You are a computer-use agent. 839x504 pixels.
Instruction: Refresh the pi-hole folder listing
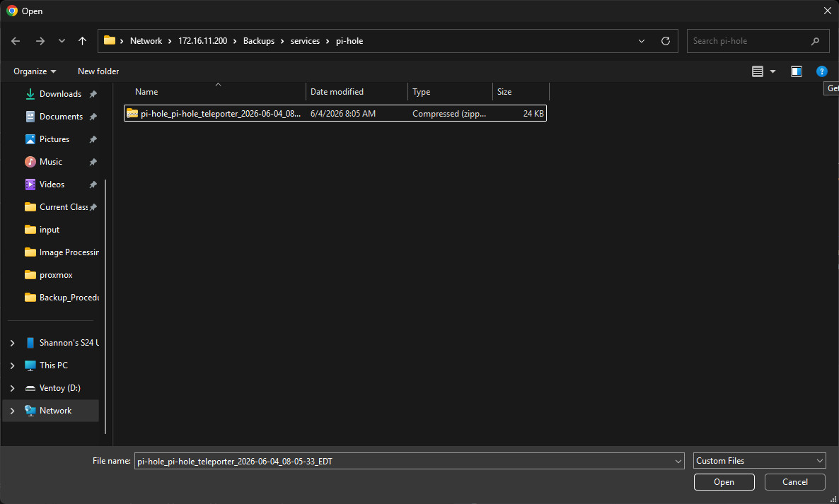666,41
